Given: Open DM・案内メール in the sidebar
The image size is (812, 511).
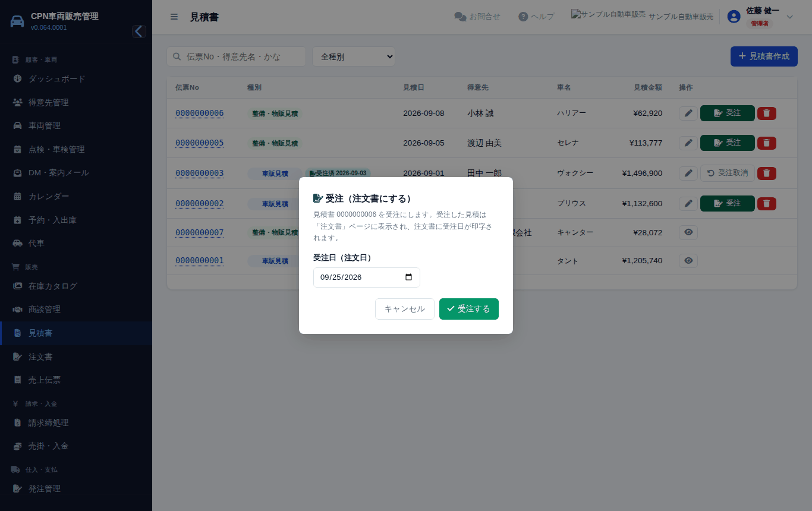Looking at the screenshot, I should click(76, 173).
